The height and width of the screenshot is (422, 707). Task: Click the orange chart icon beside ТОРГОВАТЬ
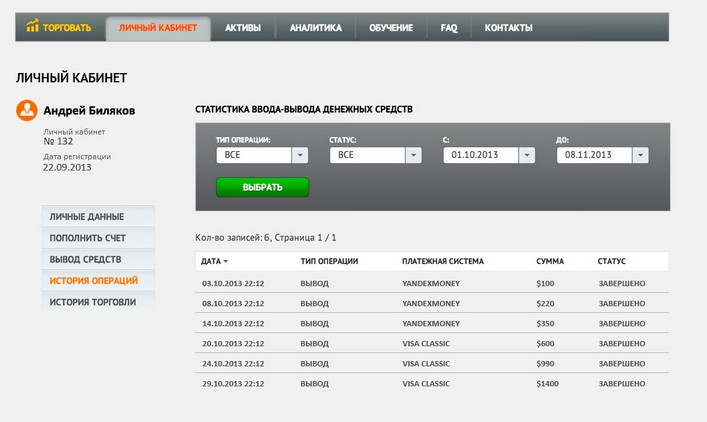[32, 26]
